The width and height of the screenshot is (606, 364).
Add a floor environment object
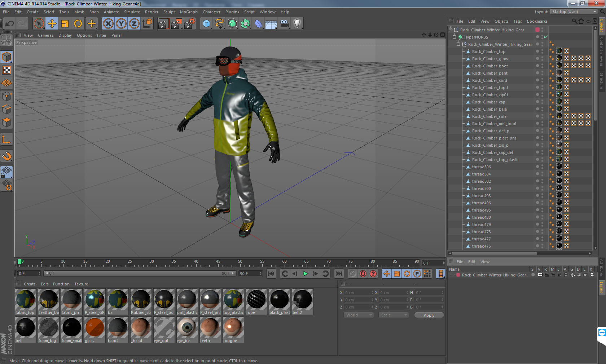click(271, 24)
